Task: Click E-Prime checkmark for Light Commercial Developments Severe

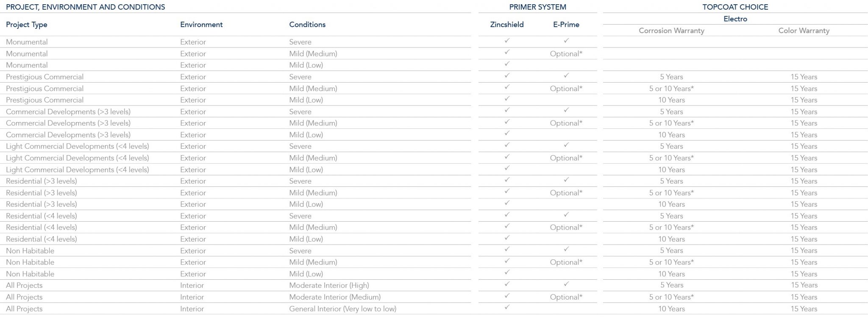Action: (566, 145)
